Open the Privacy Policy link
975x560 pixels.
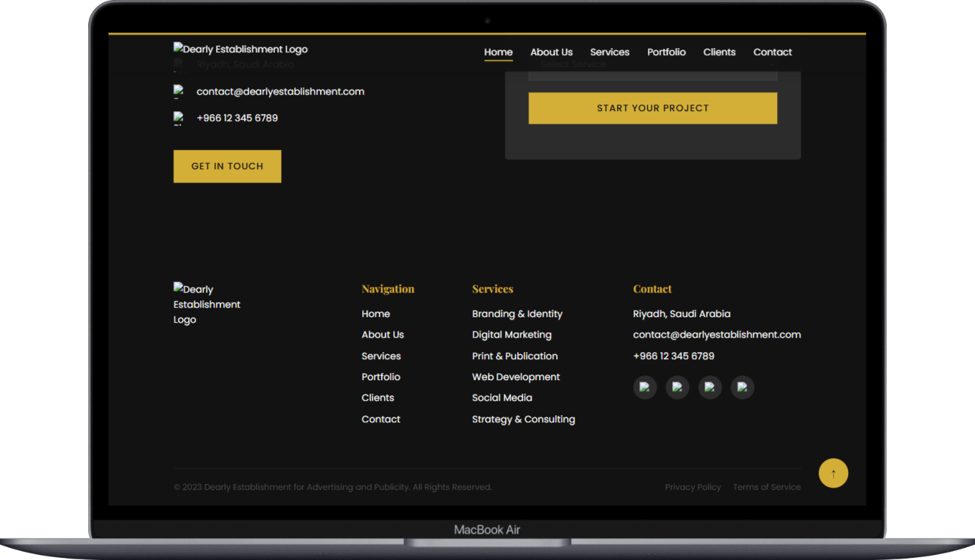click(x=692, y=487)
